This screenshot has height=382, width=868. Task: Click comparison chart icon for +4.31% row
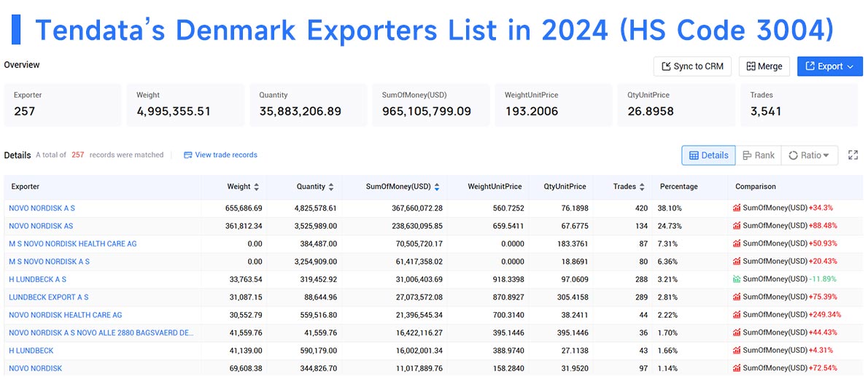(737, 351)
